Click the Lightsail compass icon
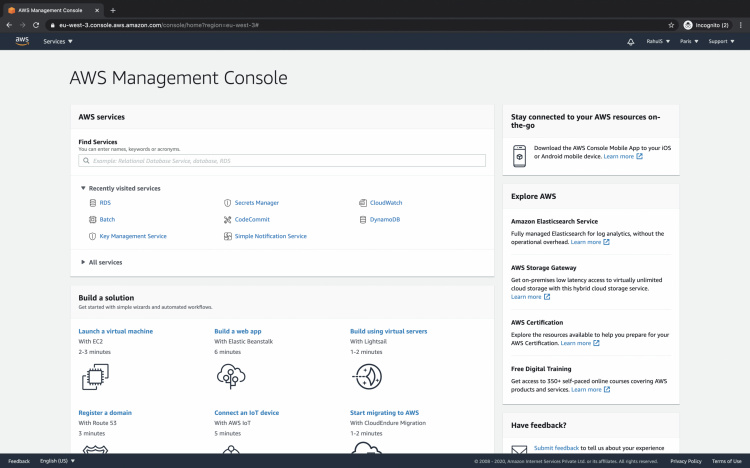This screenshot has width=750, height=468. [367, 376]
